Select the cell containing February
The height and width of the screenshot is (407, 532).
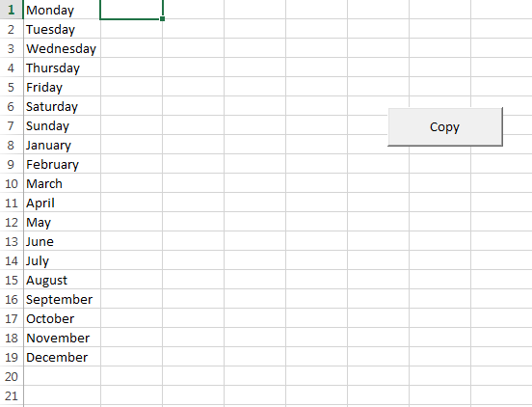click(62, 164)
